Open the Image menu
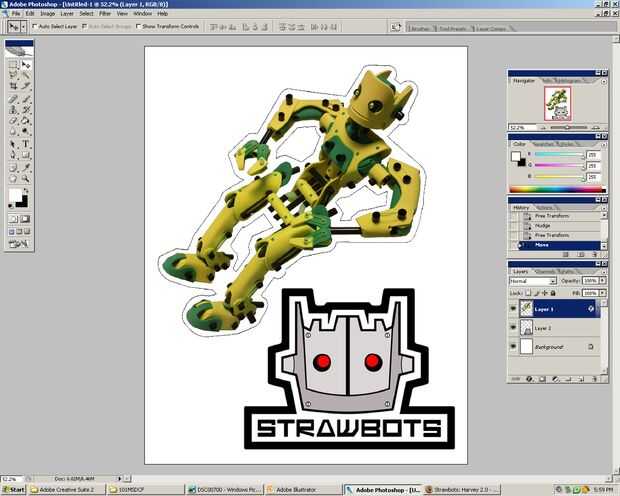This screenshot has height=496, width=620. [x=47, y=14]
